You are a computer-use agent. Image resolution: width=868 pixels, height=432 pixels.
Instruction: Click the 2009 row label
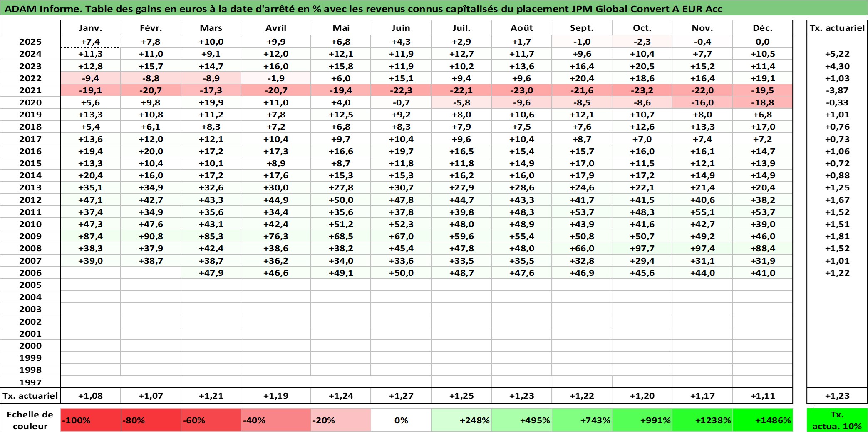coord(30,236)
